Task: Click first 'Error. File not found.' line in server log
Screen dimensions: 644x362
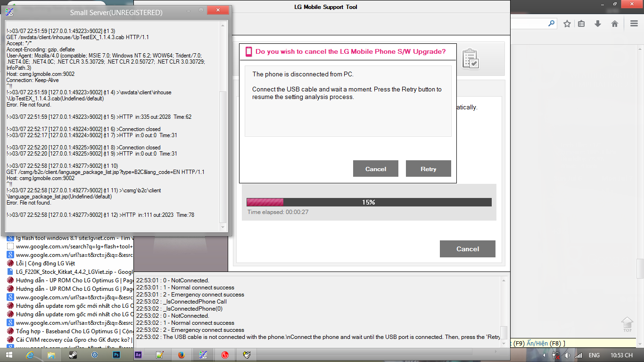Action: click(x=29, y=105)
